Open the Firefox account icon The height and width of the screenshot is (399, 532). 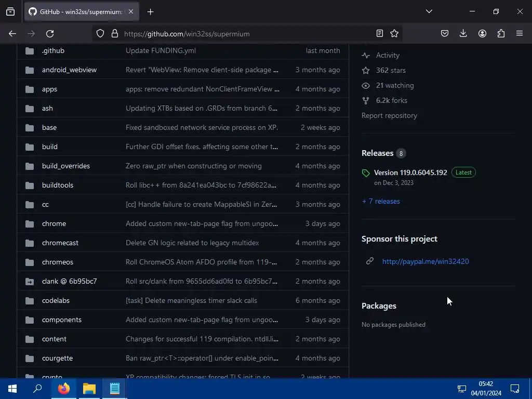click(482, 33)
